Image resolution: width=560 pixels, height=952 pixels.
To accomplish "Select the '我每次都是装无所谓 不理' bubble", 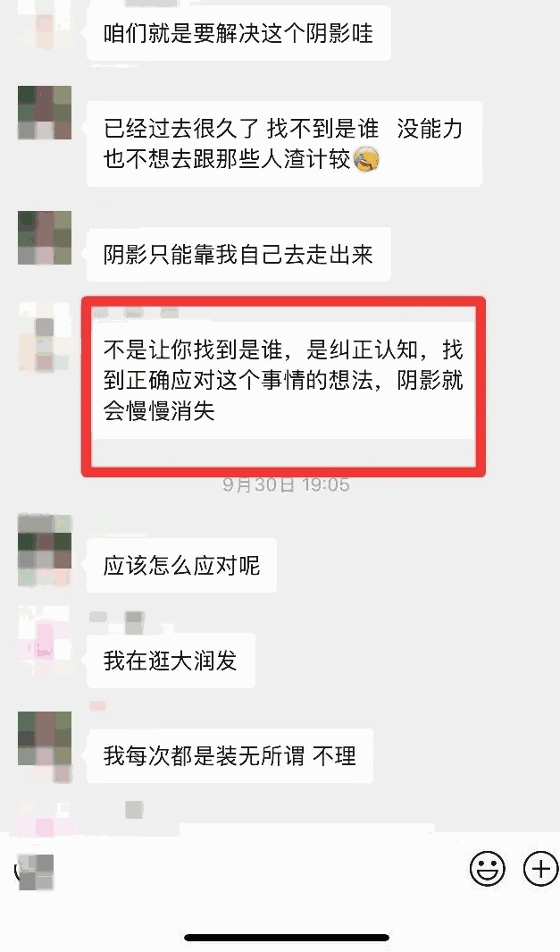I will (230, 756).
